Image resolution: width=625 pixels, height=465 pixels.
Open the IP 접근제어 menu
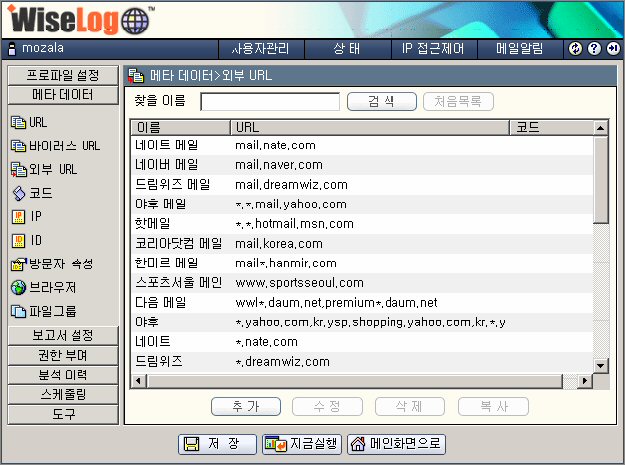pyautogui.click(x=432, y=48)
